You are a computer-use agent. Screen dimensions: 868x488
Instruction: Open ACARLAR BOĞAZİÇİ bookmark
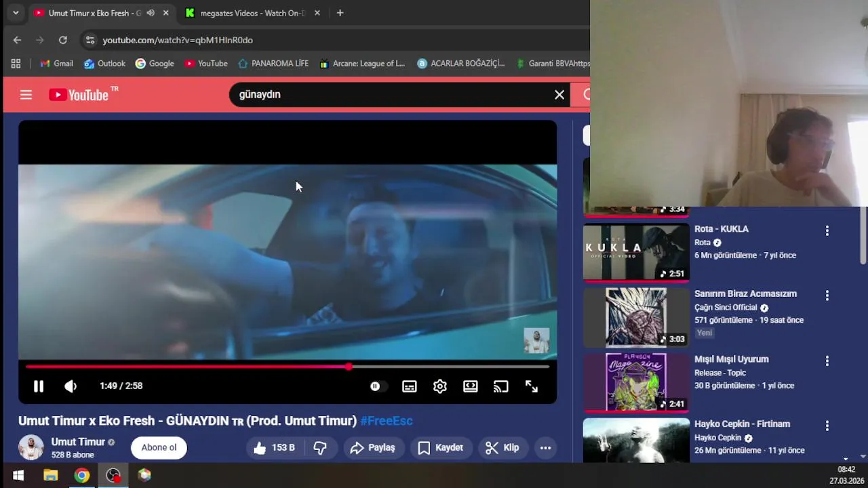coord(460,64)
